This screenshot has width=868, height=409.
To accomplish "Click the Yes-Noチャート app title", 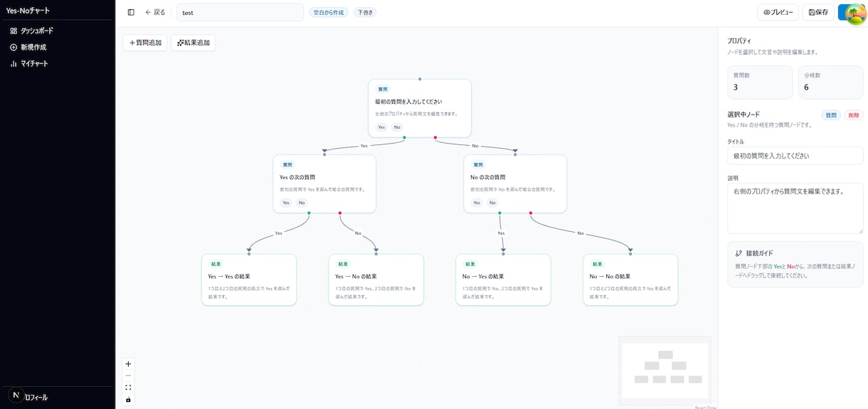I will [x=28, y=10].
